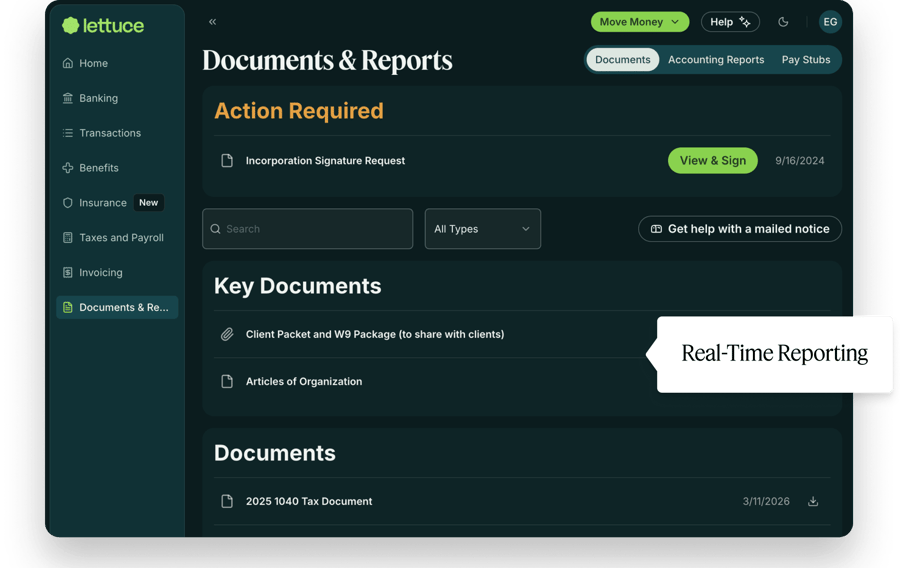Focus the Search input field
Image resolution: width=900 pixels, height=568 pixels.
tap(308, 229)
